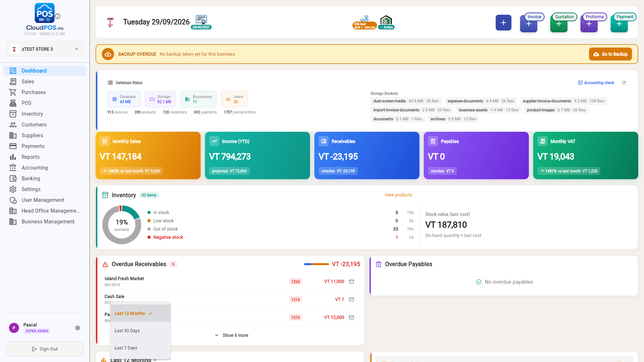This screenshot has height=362, width=644.
Task: Click the Monthly Sales card
Action: point(148,156)
